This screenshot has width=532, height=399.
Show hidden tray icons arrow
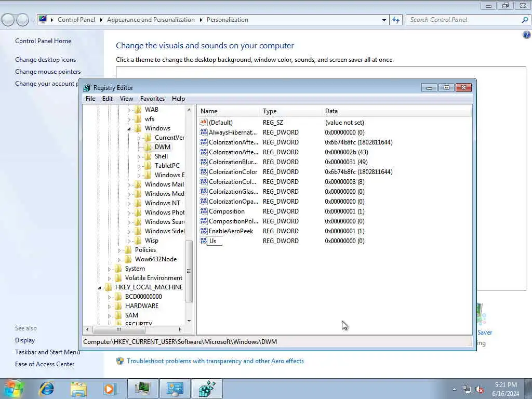(454, 390)
